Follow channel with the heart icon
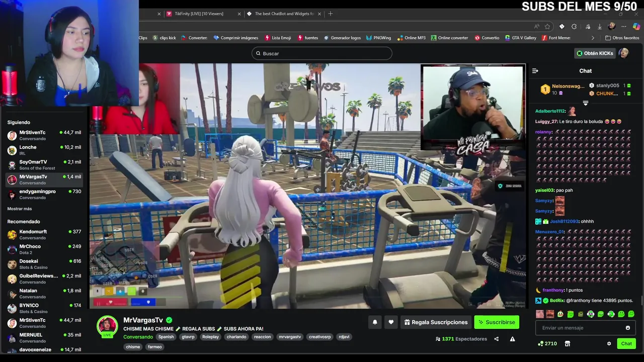Viewport: 644px width, 362px height. click(391, 322)
